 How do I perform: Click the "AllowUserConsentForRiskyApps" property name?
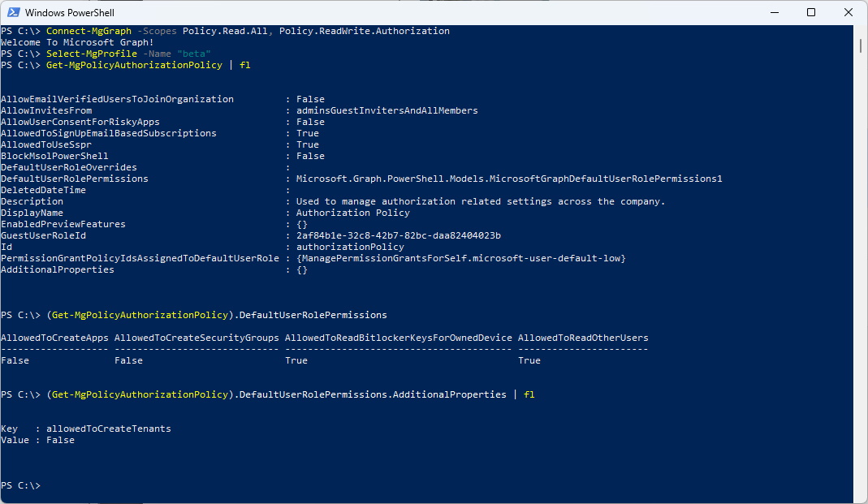[x=80, y=122]
